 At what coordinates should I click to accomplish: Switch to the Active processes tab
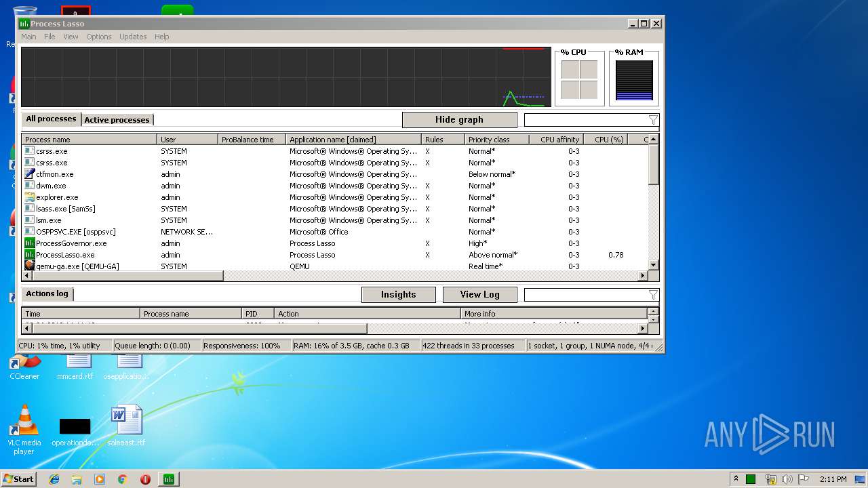tap(117, 120)
